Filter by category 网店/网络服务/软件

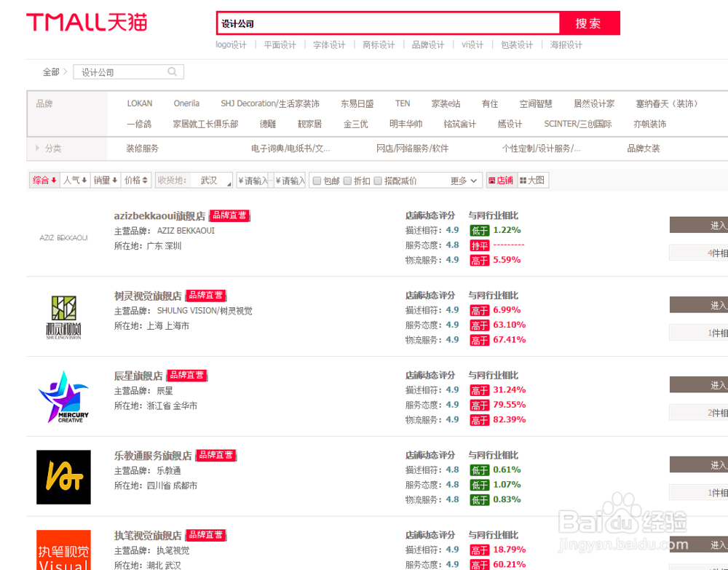412,149
